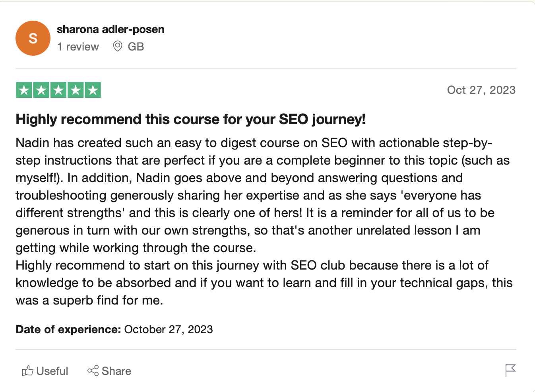
Task: Click the "Date of experience:" label
Action: (x=68, y=330)
